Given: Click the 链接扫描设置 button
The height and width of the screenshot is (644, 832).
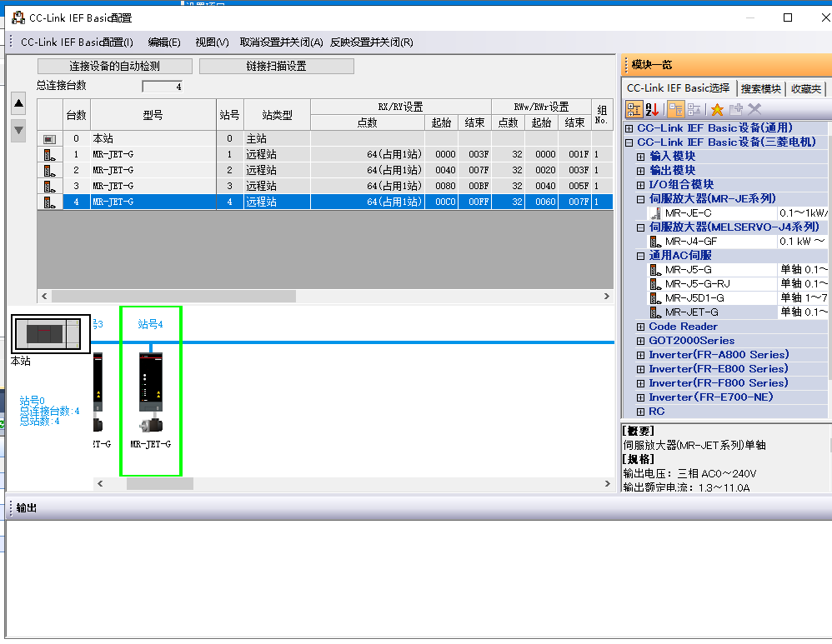Looking at the screenshot, I should 276,66.
